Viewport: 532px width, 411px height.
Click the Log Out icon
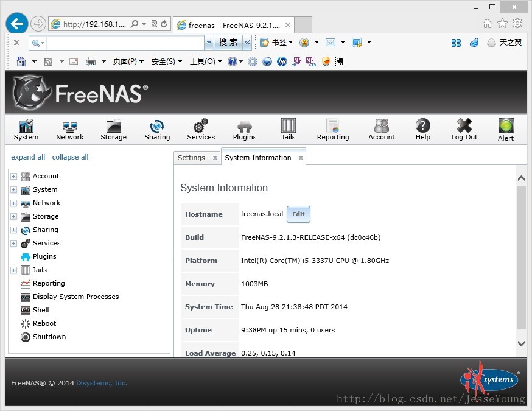coord(464,130)
